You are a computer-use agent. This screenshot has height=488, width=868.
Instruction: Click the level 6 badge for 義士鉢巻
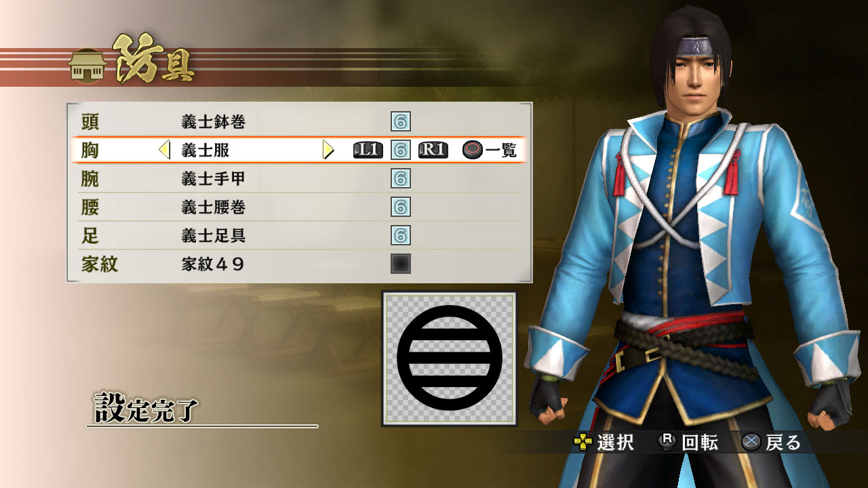[x=401, y=122]
